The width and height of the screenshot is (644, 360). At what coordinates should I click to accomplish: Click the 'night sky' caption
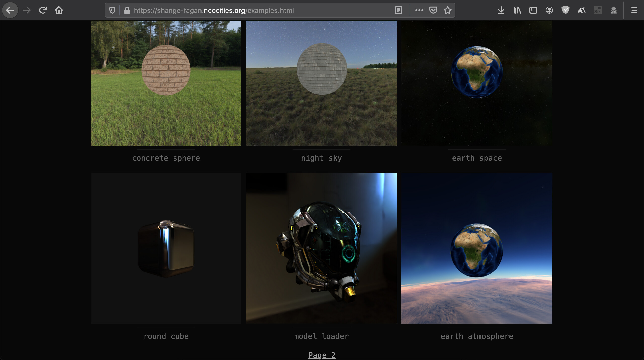[x=321, y=158]
